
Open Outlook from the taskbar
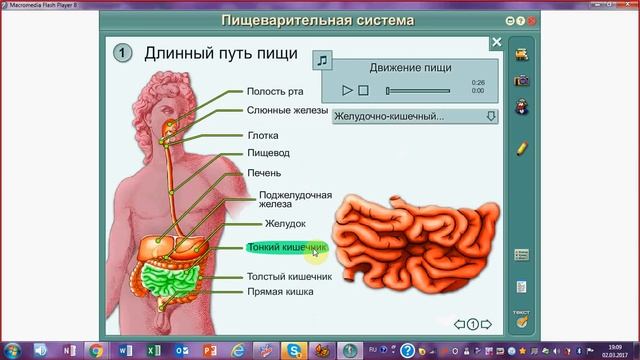(x=182, y=351)
